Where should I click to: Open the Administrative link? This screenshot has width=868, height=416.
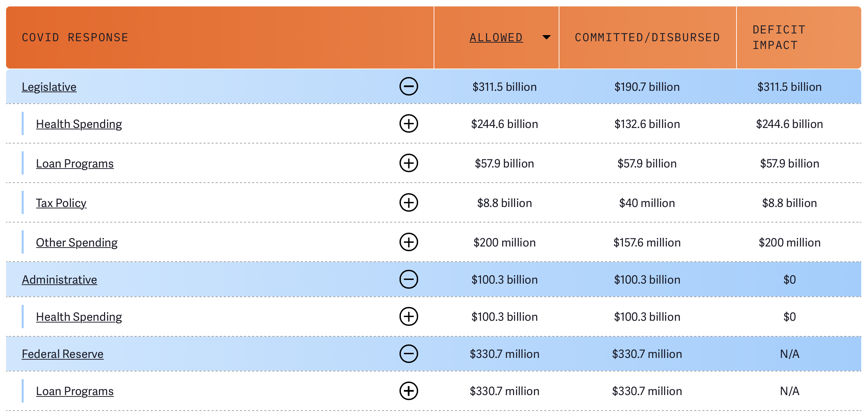click(x=59, y=280)
